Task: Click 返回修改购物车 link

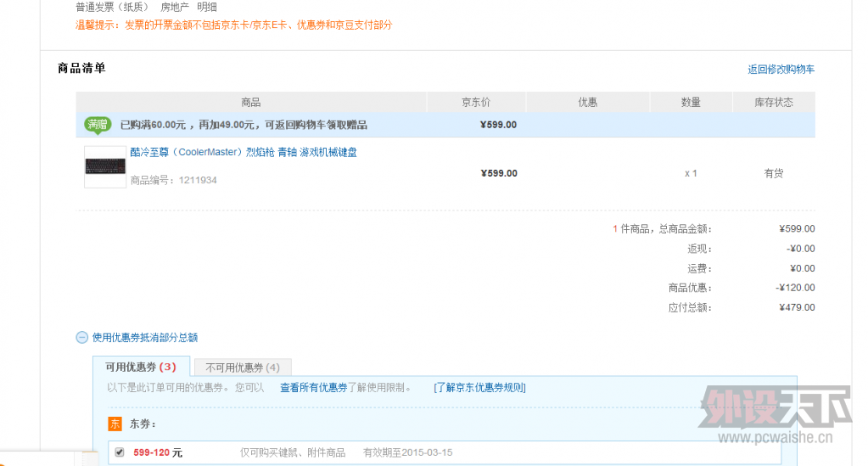Action: (781, 70)
